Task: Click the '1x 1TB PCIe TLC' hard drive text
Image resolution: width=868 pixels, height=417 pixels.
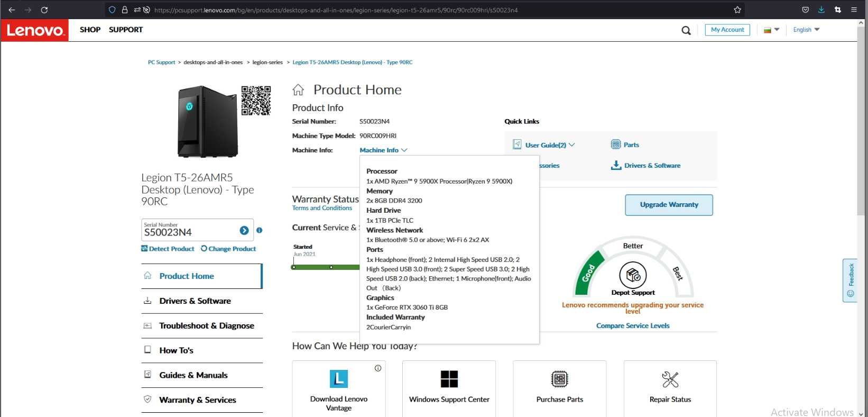Action: (390, 221)
